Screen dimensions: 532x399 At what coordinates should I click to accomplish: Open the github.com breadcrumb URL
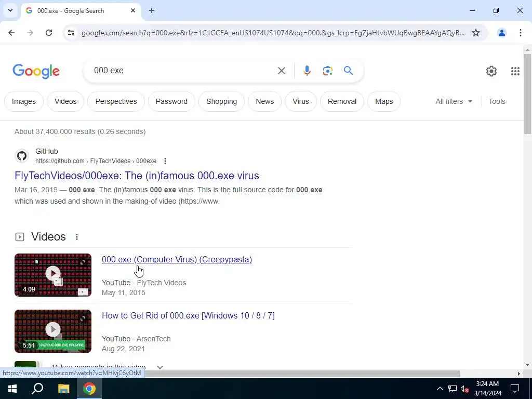point(96,161)
